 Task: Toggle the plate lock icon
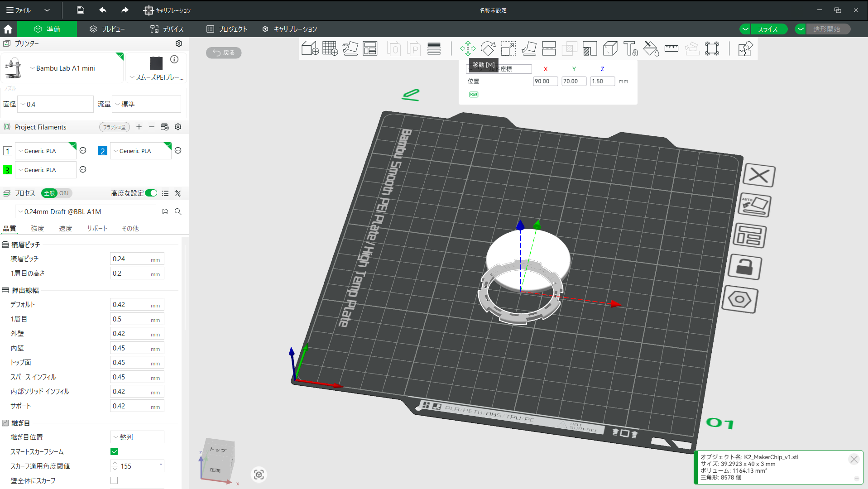745,267
